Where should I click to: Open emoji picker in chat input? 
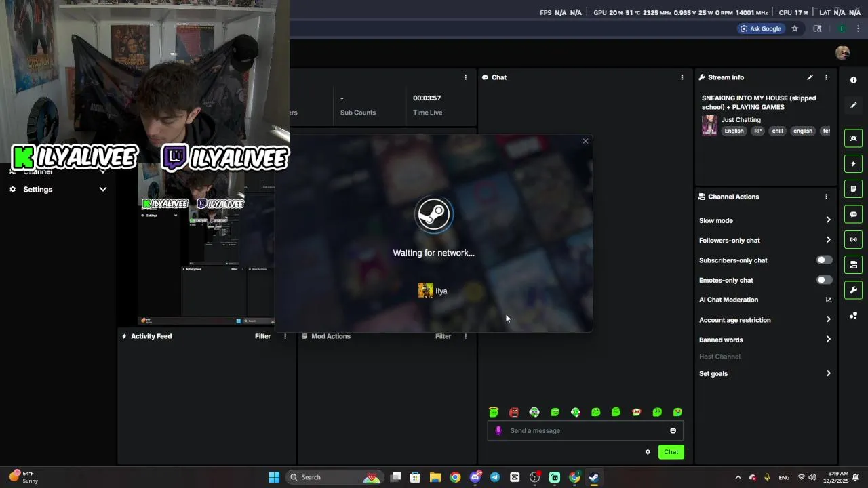(673, 430)
